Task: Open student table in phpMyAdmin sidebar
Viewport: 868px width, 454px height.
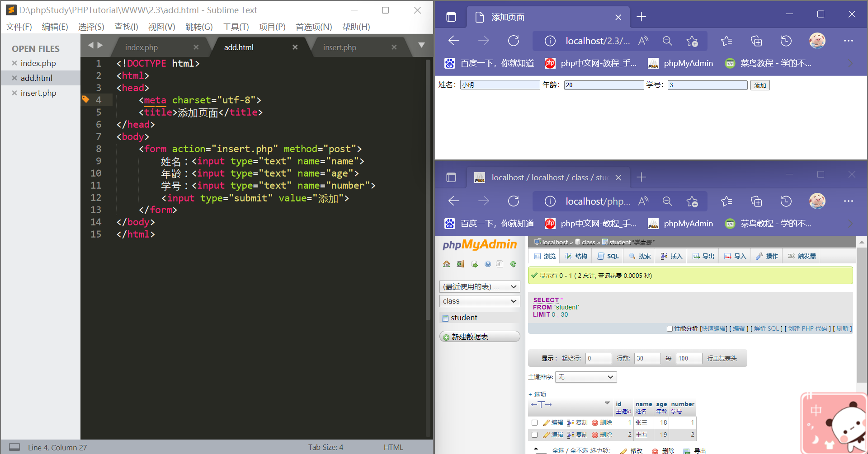Action: pos(464,318)
